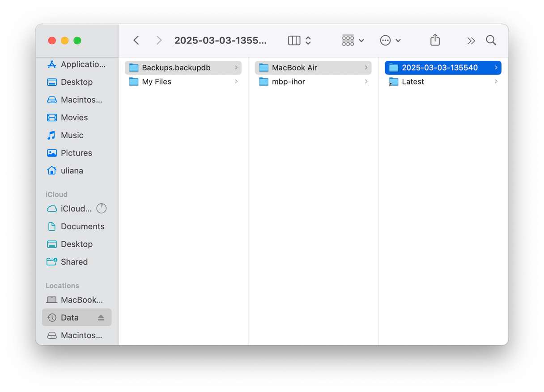
Task: Click the 2025-03-03-135540 folder icon
Action: coord(394,67)
